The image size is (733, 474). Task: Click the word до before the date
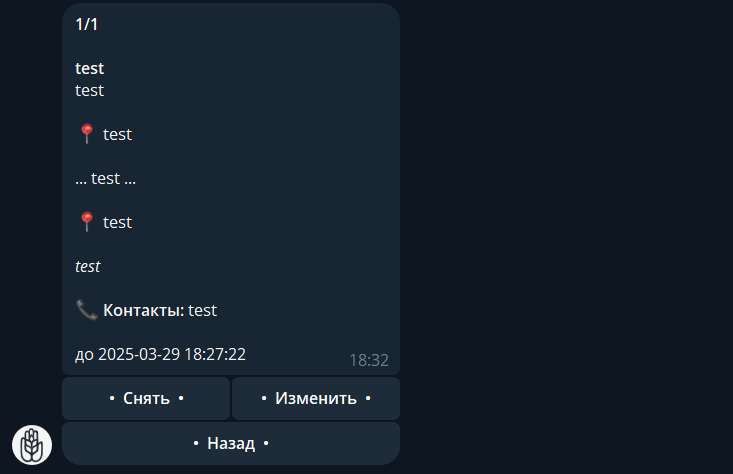tap(85, 355)
